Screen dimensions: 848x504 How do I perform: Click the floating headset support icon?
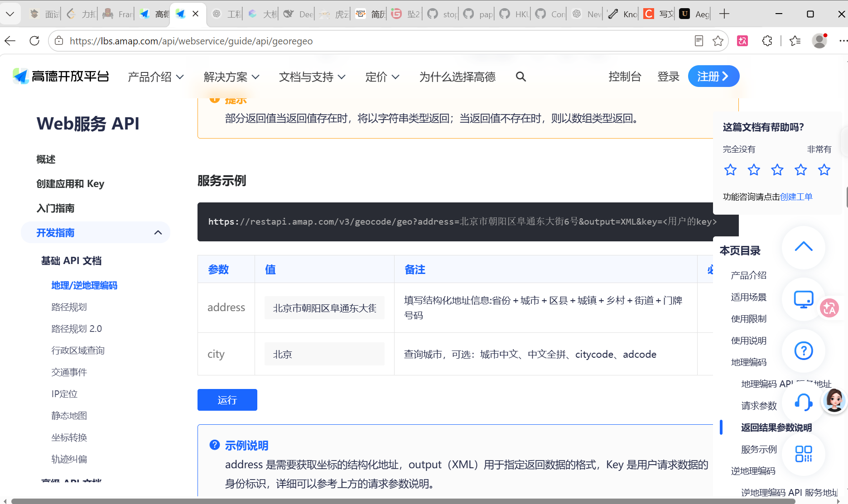tap(804, 402)
